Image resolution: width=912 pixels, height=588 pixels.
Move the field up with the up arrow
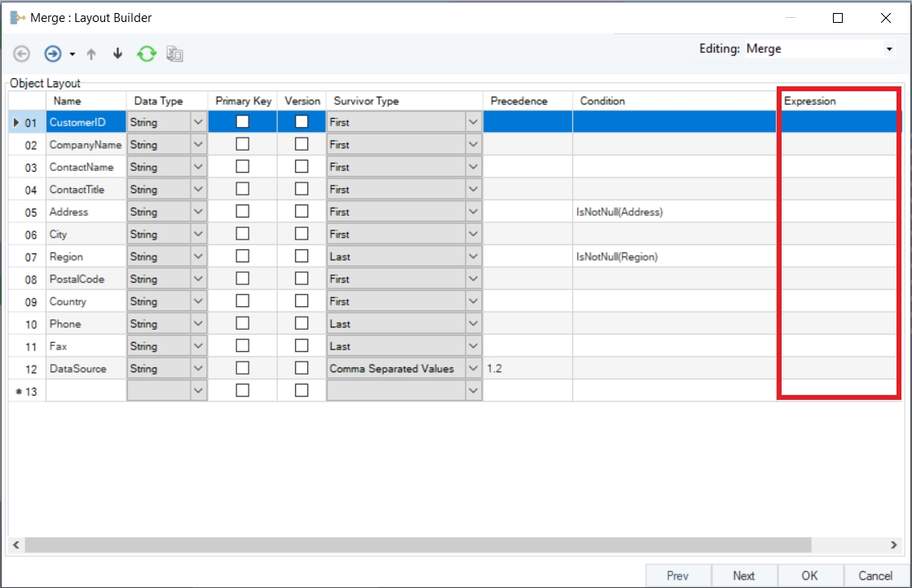point(91,54)
